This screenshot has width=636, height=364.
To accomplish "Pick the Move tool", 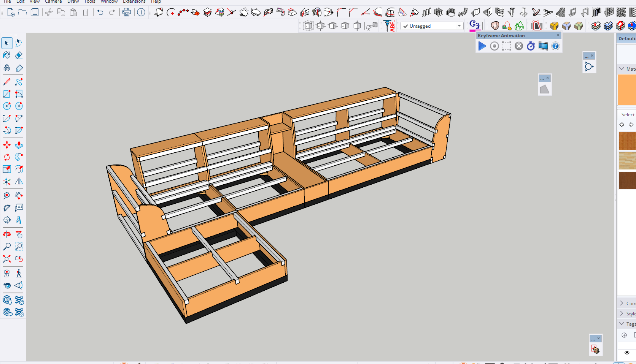I will point(7,145).
